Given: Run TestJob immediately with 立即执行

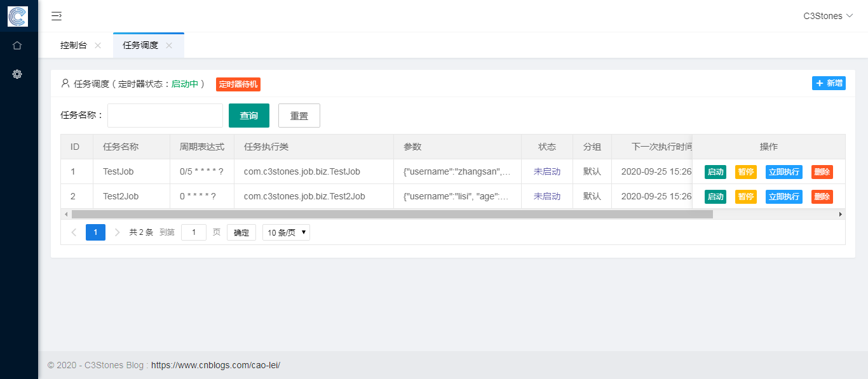Looking at the screenshot, I should pyautogui.click(x=784, y=172).
